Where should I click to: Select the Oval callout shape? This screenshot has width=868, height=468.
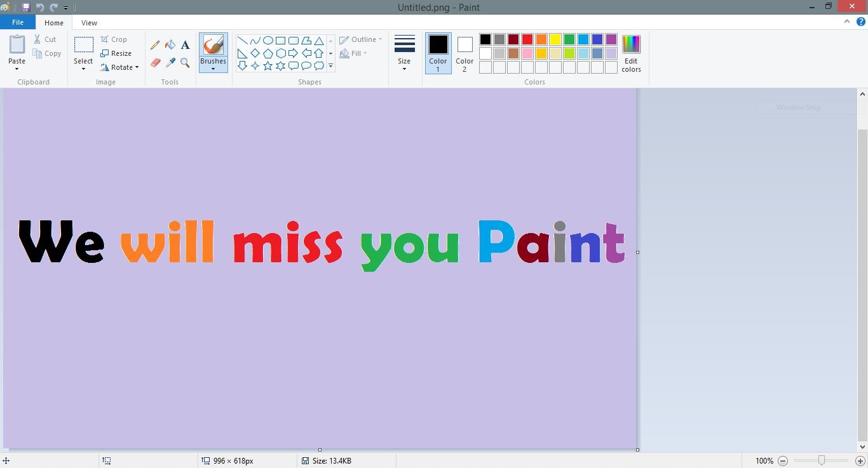tap(306, 66)
